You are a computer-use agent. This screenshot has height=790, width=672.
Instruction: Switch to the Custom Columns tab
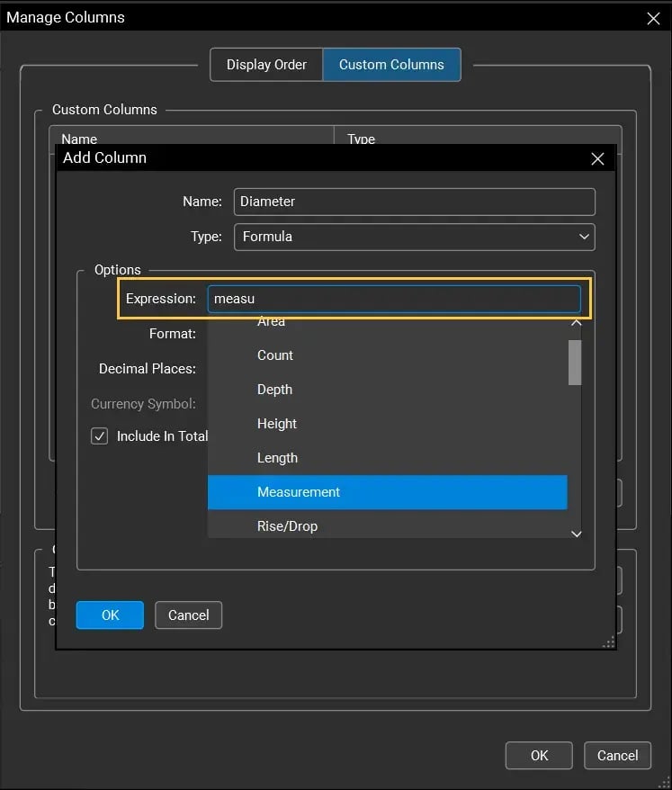click(391, 64)
